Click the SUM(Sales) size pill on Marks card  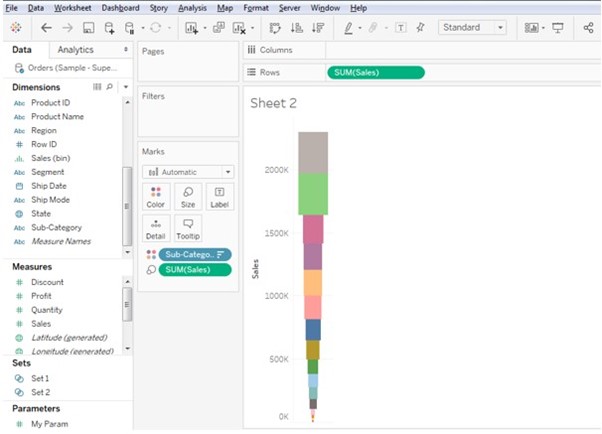point(195,270)
